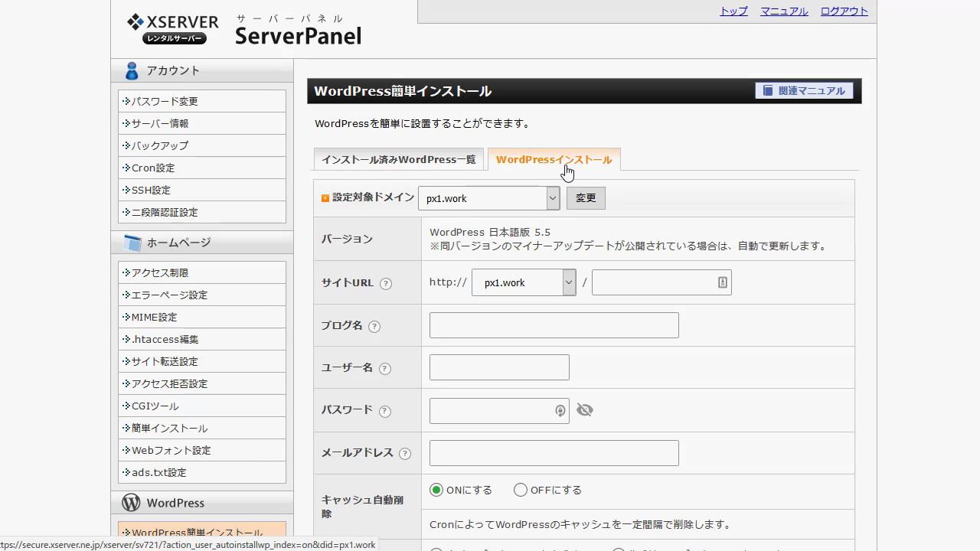Select the WordPressインストール tab

click(554, 159)
